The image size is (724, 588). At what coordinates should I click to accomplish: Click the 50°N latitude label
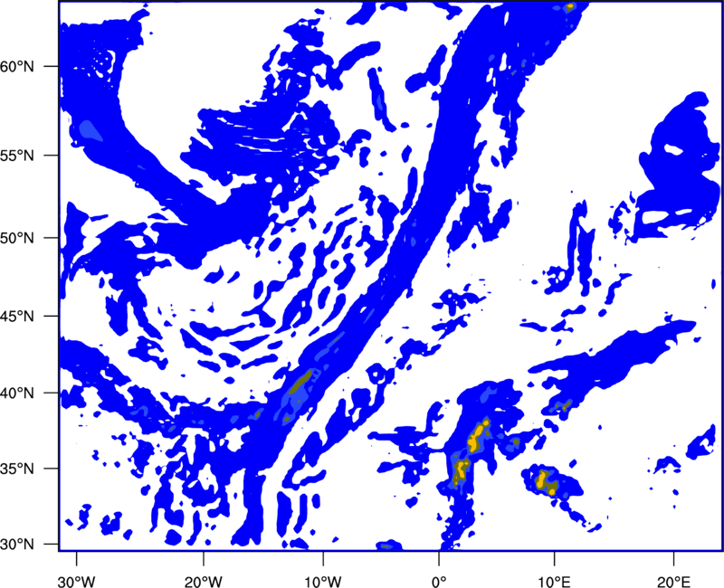point(17,239)
